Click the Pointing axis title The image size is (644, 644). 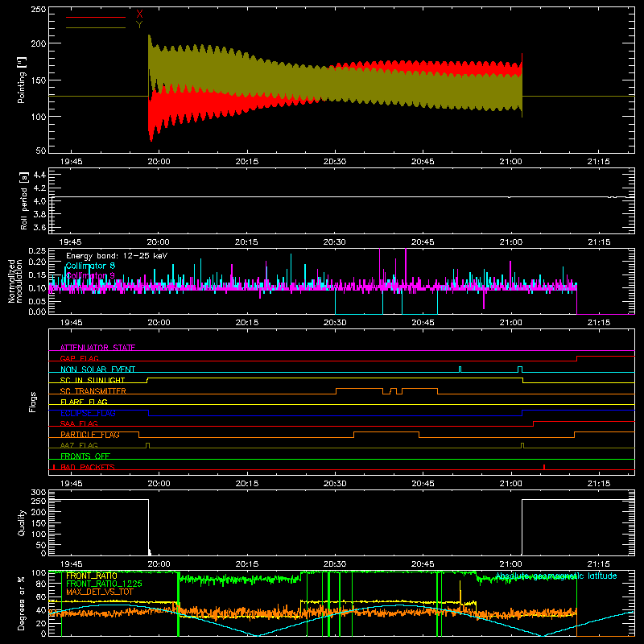click(22, 80)
